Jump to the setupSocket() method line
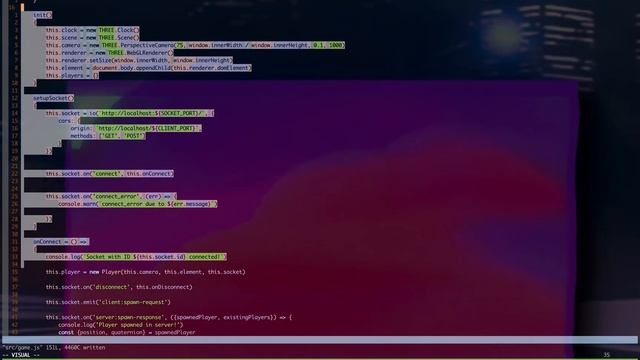The width and height of the screenshot is (640, 360). [x=53, y=98]
